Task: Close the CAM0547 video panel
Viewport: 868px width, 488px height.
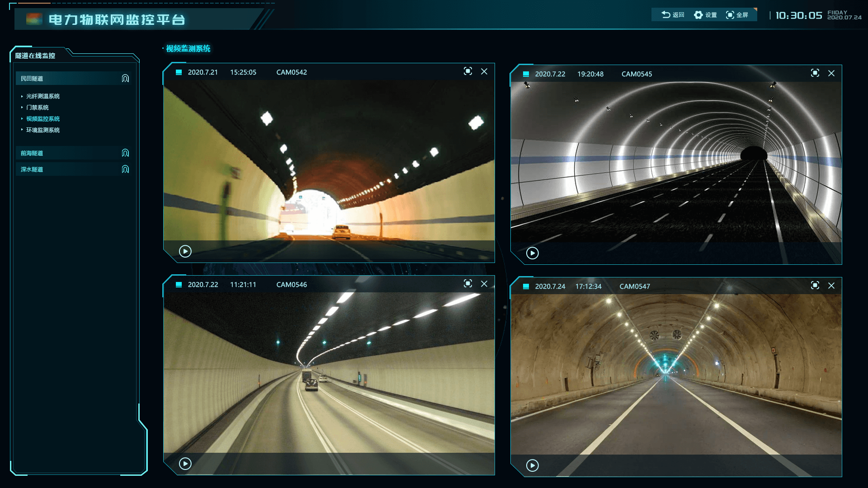Action: [831, 286]
